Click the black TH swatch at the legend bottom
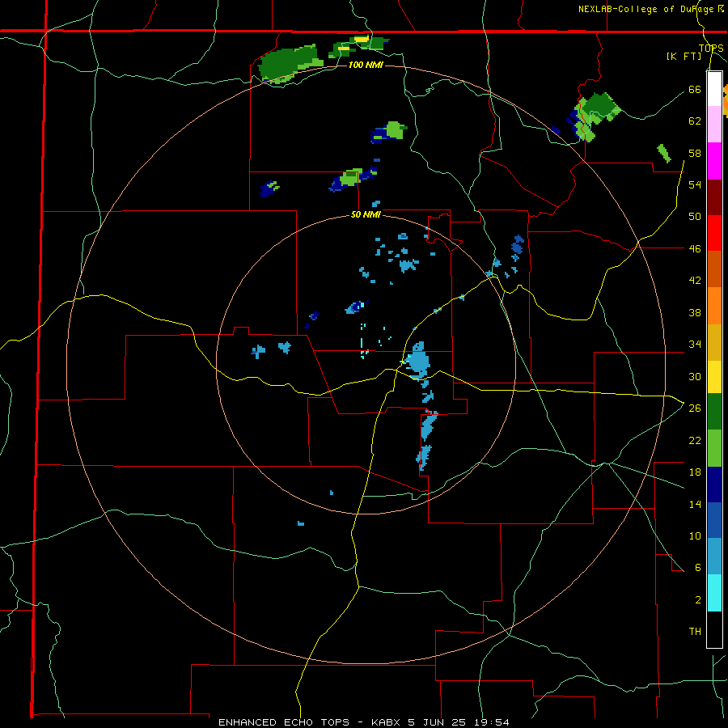This screenshot has height=728, width=728. (714, 629)
